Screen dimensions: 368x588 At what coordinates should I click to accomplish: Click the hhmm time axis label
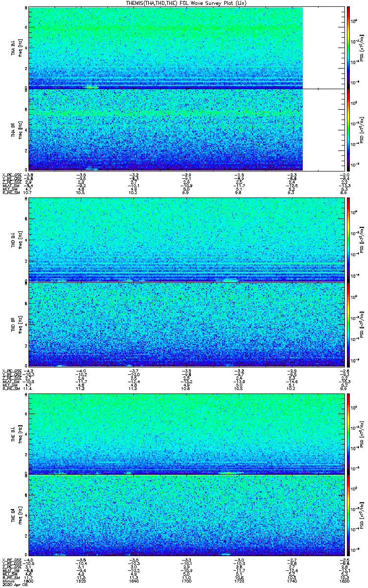(7, 581)
